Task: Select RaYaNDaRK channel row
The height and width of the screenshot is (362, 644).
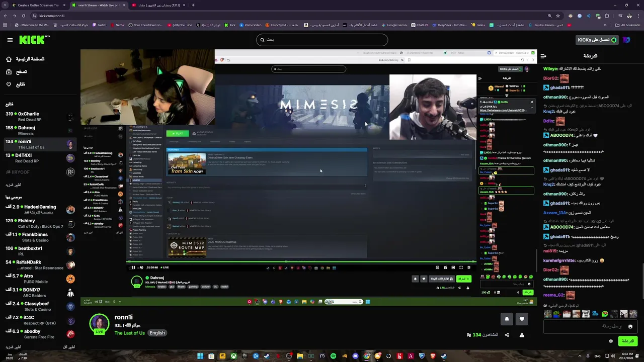Action: (39, 264)
